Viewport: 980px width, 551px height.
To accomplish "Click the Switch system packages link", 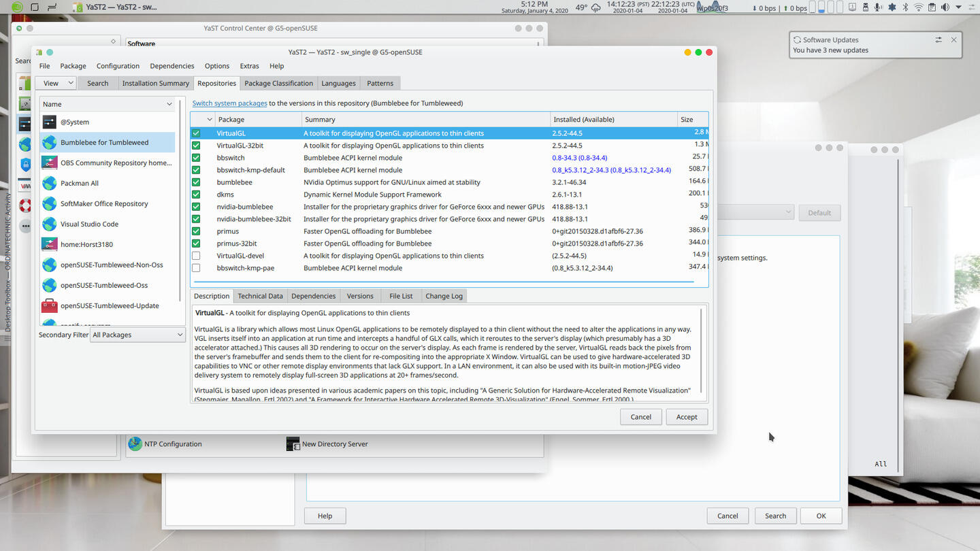I will click(229, 103).
